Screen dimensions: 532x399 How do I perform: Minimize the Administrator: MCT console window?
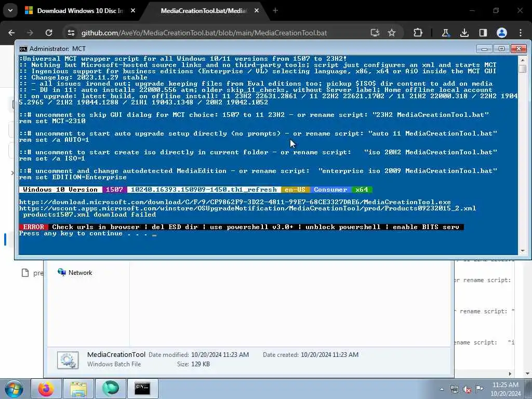pyautogui.click(x=484, y=49)
